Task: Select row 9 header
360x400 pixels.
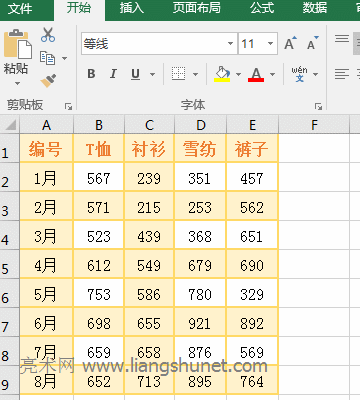Action: click(x=10, y=380)
